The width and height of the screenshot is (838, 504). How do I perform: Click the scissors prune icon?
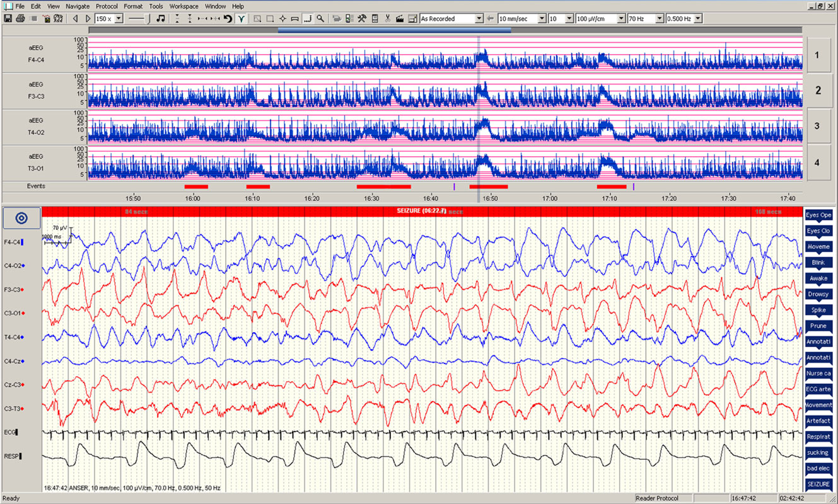coord(387,19)
